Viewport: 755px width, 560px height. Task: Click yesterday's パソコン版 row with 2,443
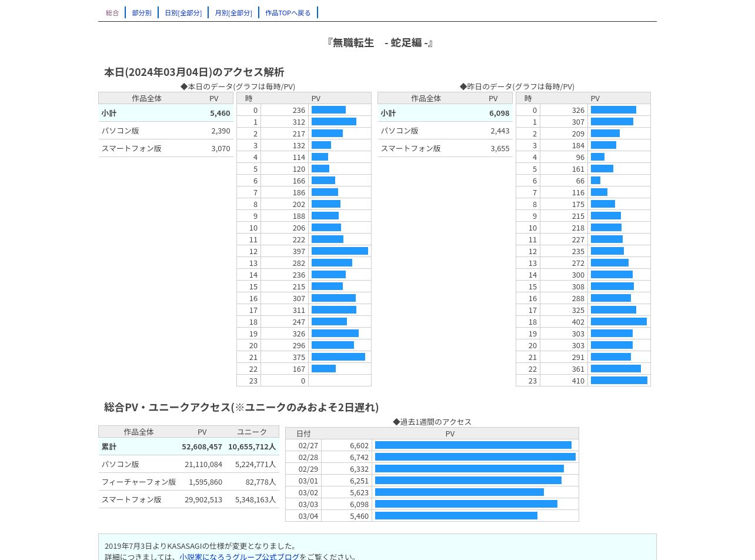click(x=445, y=131)
